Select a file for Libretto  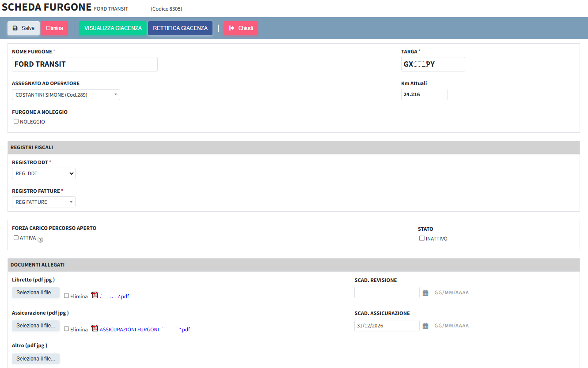[x=36, y=293]
